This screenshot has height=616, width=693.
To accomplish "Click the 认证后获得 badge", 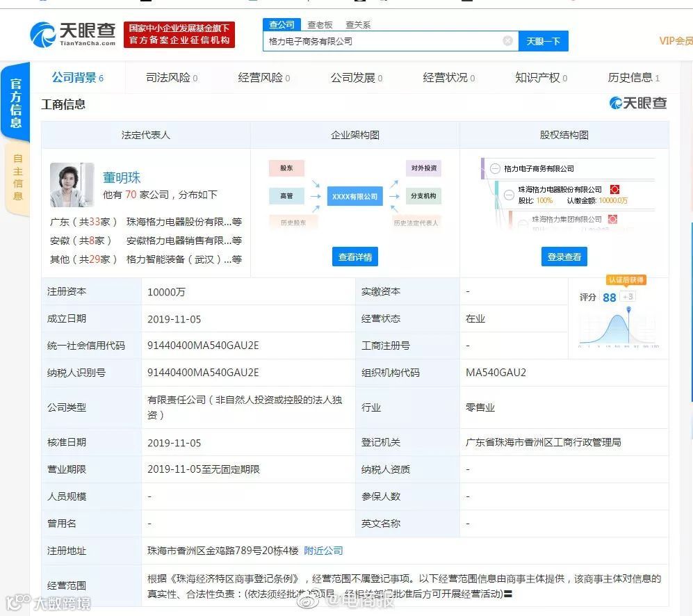I will click(626, 279).
